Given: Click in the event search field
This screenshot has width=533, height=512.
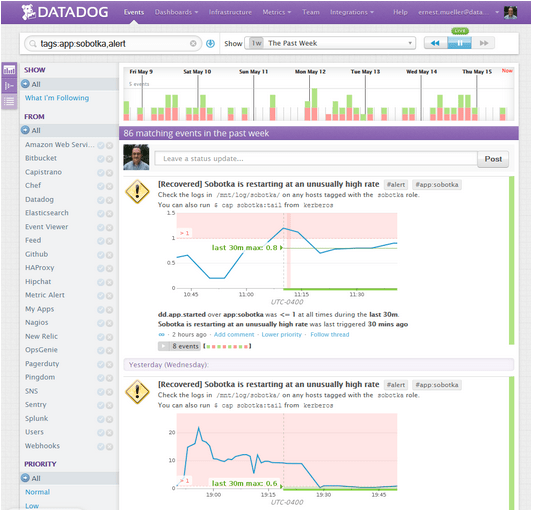Looking at the screenshot, I should [x=114, y=44].
